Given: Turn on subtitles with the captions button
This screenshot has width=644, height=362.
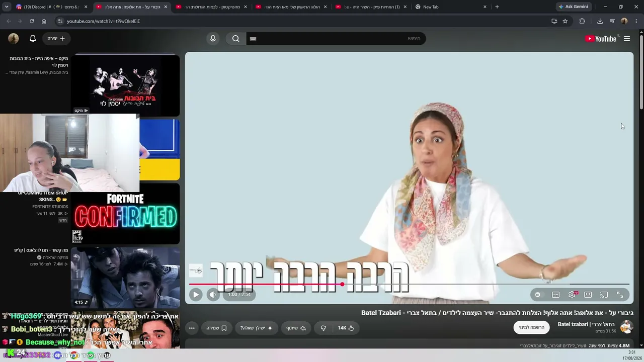Looking at the screenshot, I should click(x=555, y=295).
